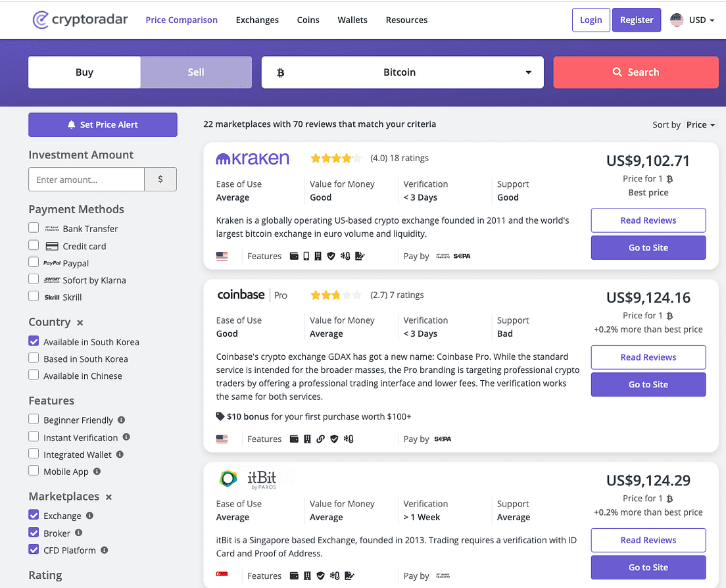Enable the Beginner Friendly feature filter
Image resolution: width=726 pixels, height=588 pixels.
[33, 420]
